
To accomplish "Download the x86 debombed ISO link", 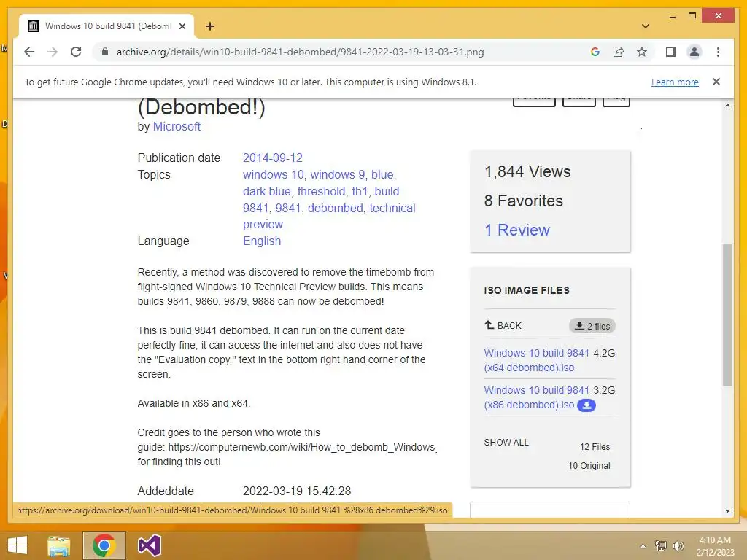I will pyautogui.click(x=536, y=397).
